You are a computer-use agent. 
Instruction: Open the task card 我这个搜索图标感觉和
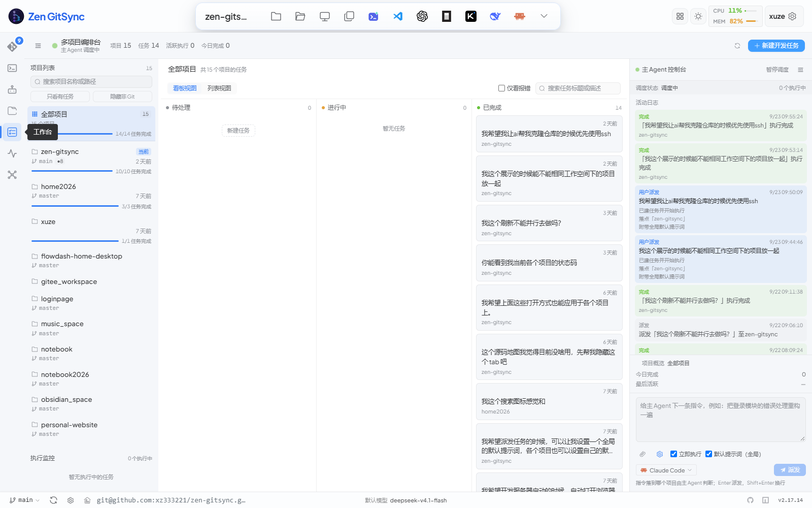549,401
